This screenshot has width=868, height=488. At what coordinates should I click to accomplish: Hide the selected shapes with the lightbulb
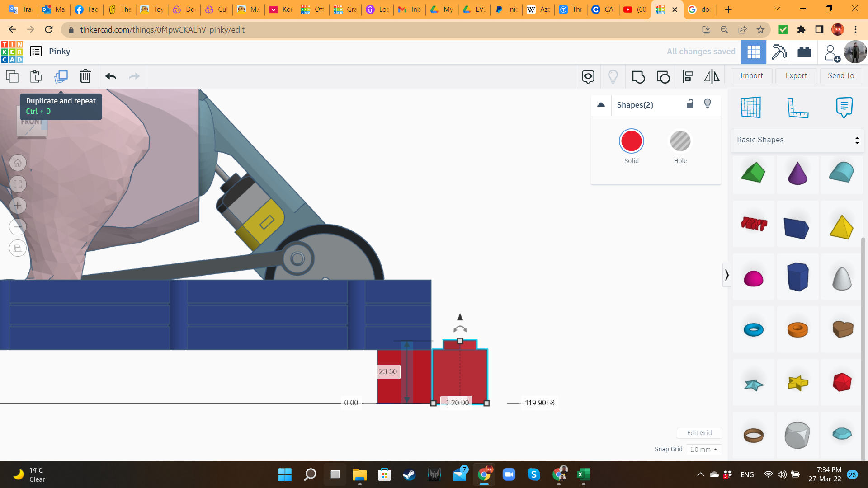pos(708,104)
